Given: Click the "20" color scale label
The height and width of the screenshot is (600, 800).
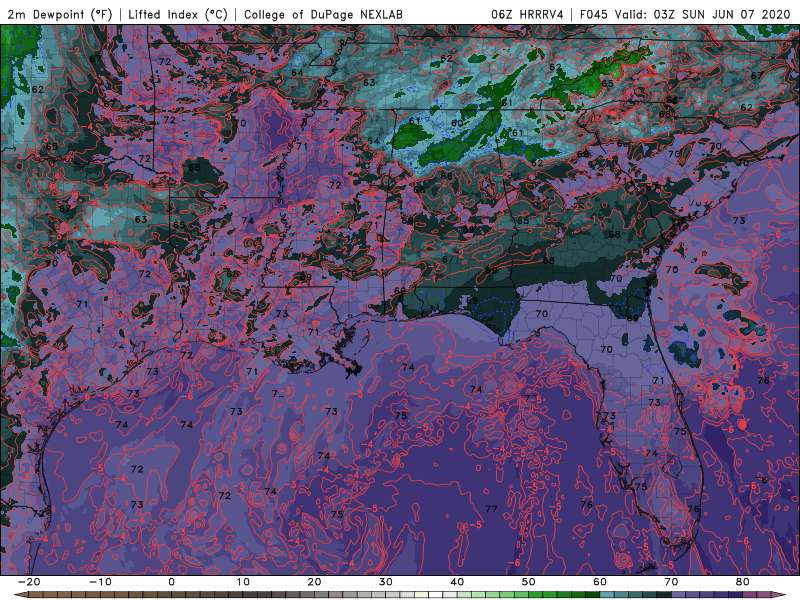Looking at the screenshot, I should pos(314,582).
